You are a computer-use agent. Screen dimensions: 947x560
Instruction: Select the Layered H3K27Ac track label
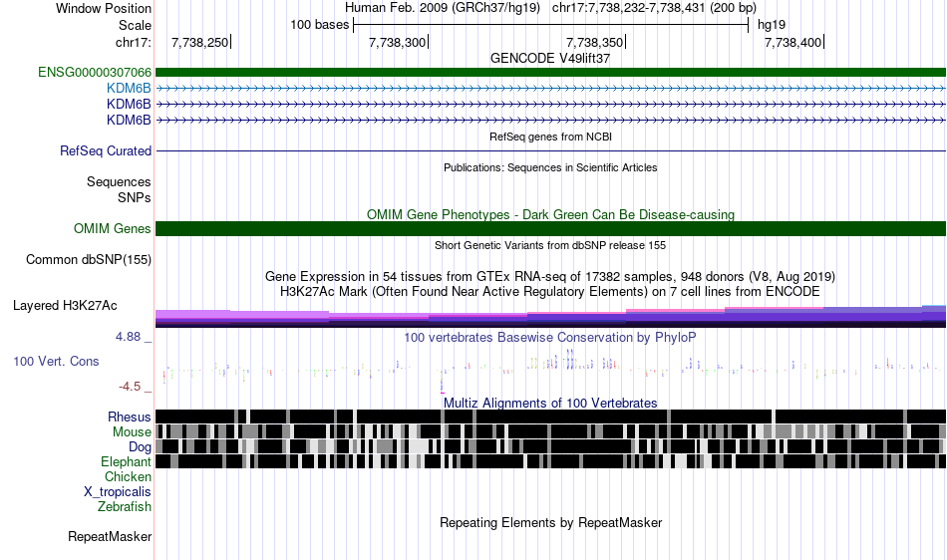click(65, 305)
